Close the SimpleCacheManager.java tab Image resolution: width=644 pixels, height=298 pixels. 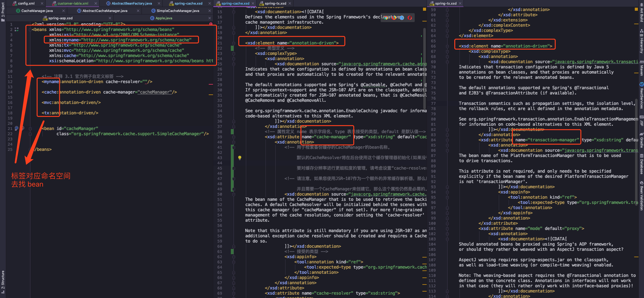point(210,11)
